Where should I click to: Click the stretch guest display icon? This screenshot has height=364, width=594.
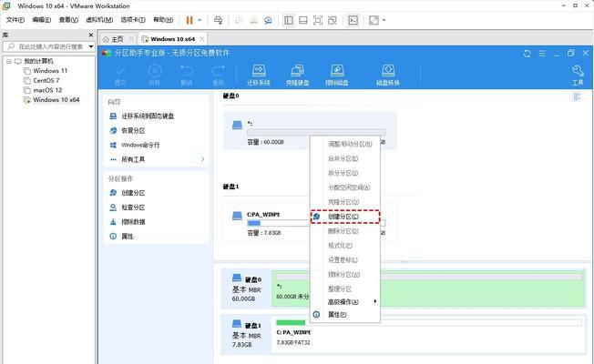coord(374,20)
